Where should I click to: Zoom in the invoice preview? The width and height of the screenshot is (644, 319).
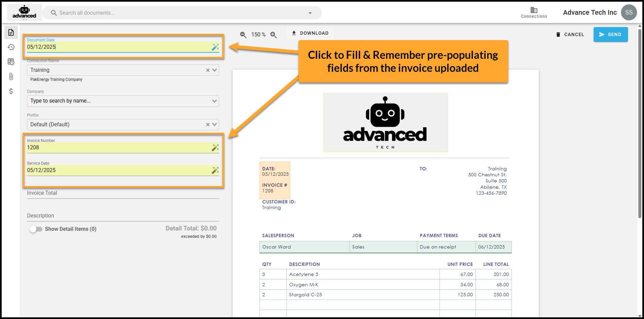tap(274, 35)
